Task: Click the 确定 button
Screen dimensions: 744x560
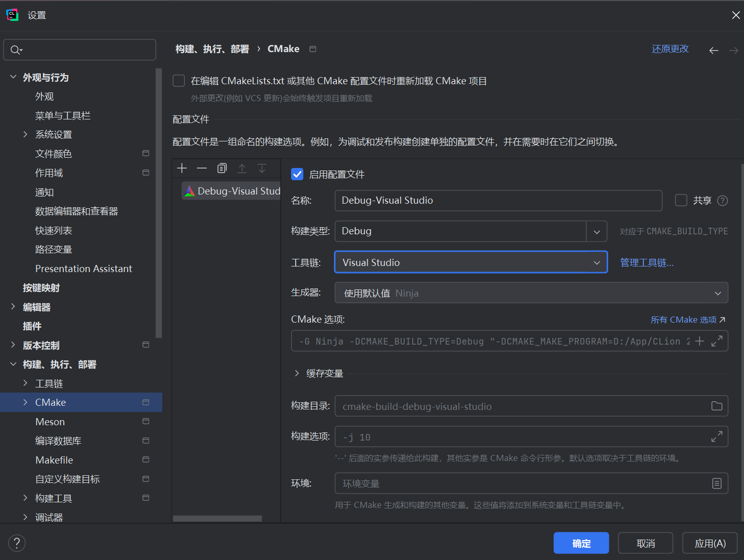Action: pos(581,543)
